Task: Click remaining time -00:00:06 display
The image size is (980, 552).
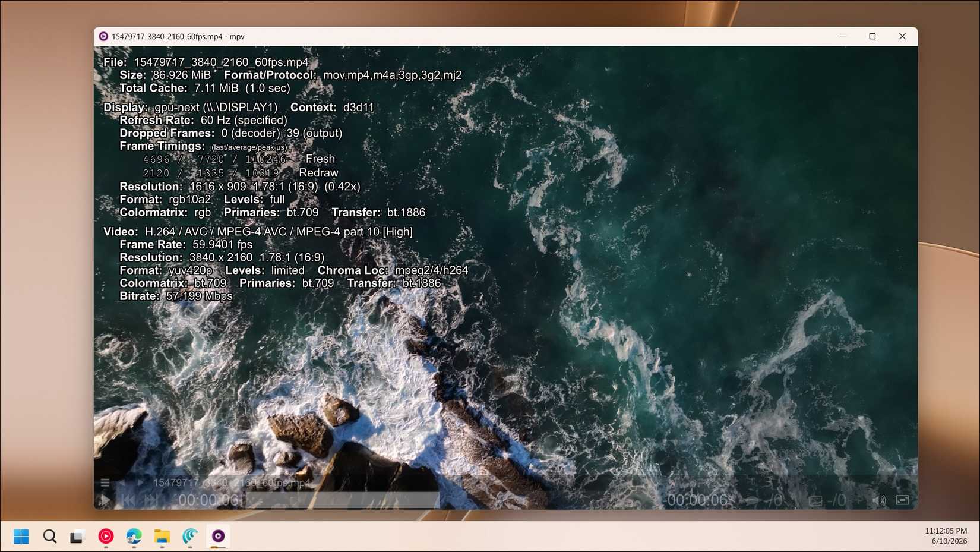Action: 695,500
